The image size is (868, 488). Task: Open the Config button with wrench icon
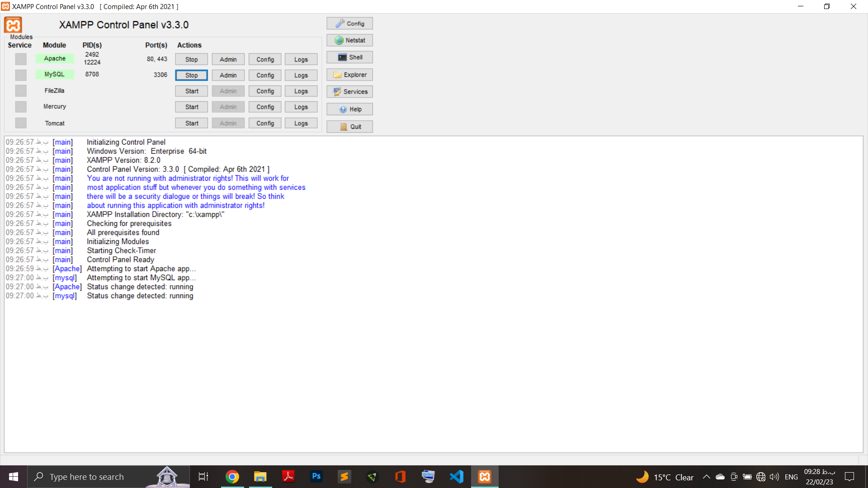(349, 23)
